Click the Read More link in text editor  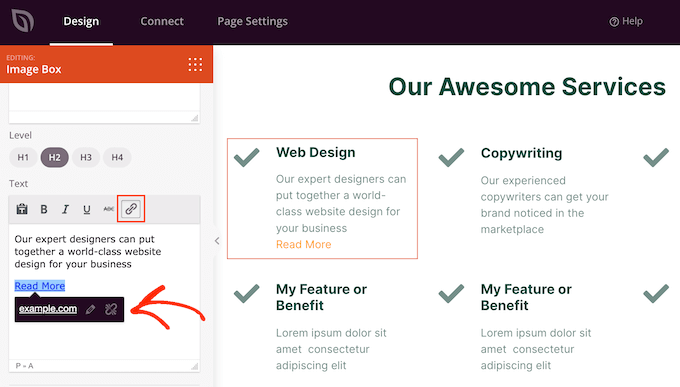[x=40, y=286]
